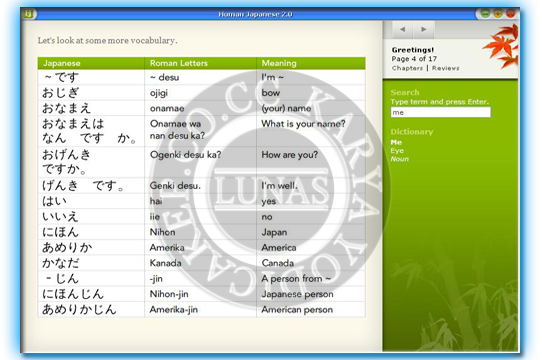Viewport: 542px width, 360px height.
Task: Maximize the Human Japanese window
Action: (x=498, y=14)
